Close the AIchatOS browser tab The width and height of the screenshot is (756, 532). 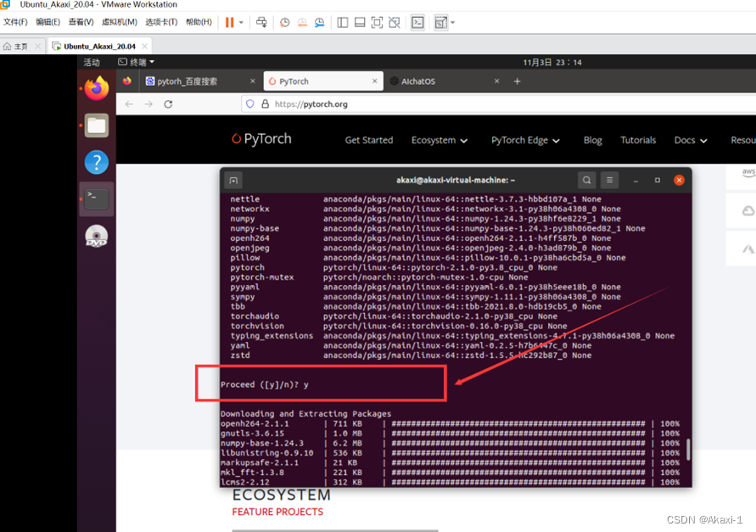pyautogui.click(x=496, y=81)
